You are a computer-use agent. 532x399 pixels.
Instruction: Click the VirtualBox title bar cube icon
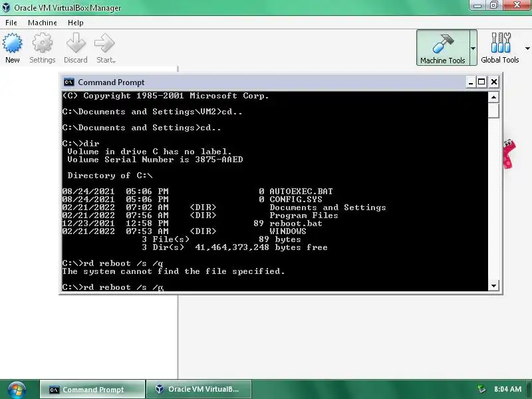[x=6, y=7]
